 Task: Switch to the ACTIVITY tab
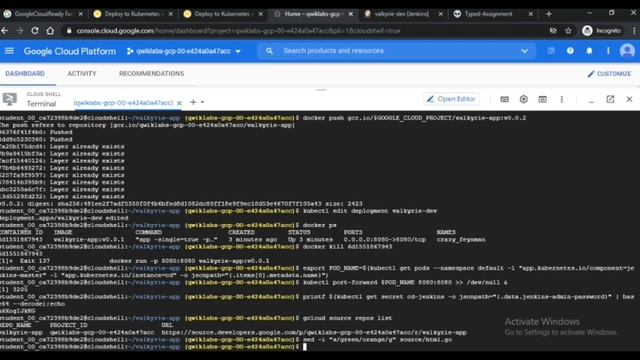click(82, 74)
